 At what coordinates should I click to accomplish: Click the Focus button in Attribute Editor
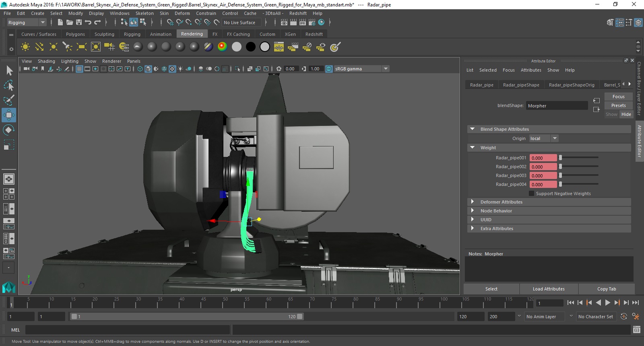tap(618, 97)
